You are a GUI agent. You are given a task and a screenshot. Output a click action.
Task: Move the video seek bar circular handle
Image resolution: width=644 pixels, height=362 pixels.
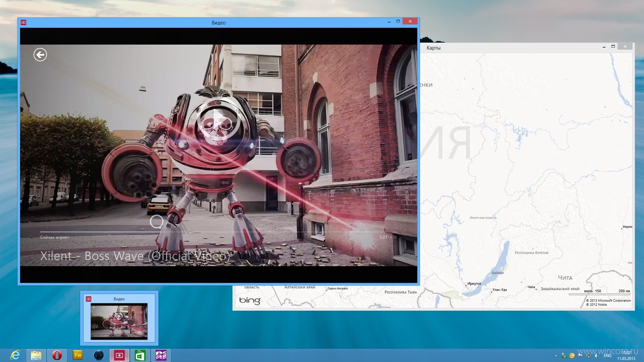pos(156,222)
